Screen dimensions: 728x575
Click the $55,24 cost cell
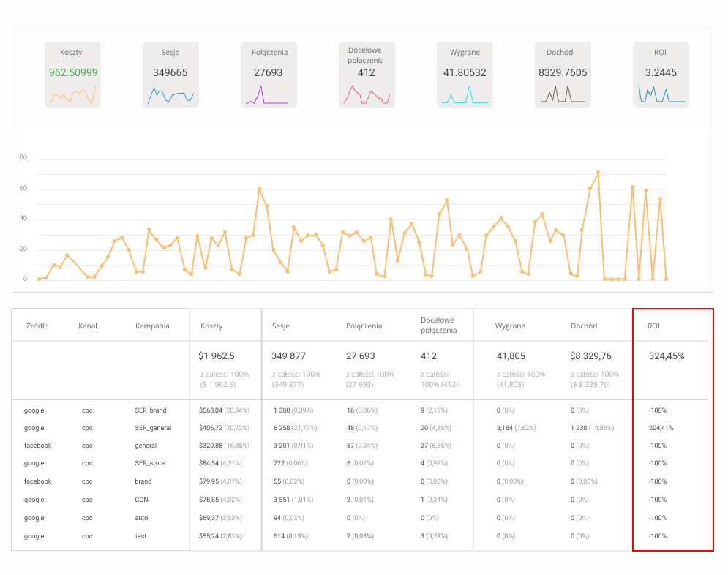[x=220, y=536]
